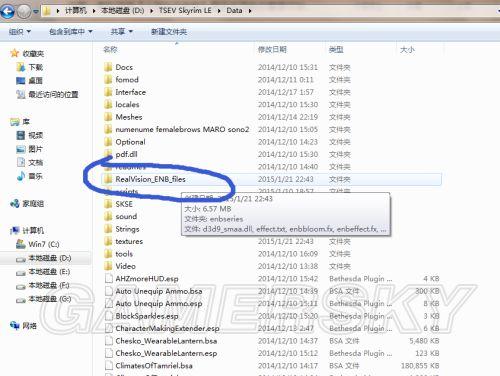Screen dimensions: 500x376
Task: Sort files by the 类型 column header
Action: click(336, 50)
